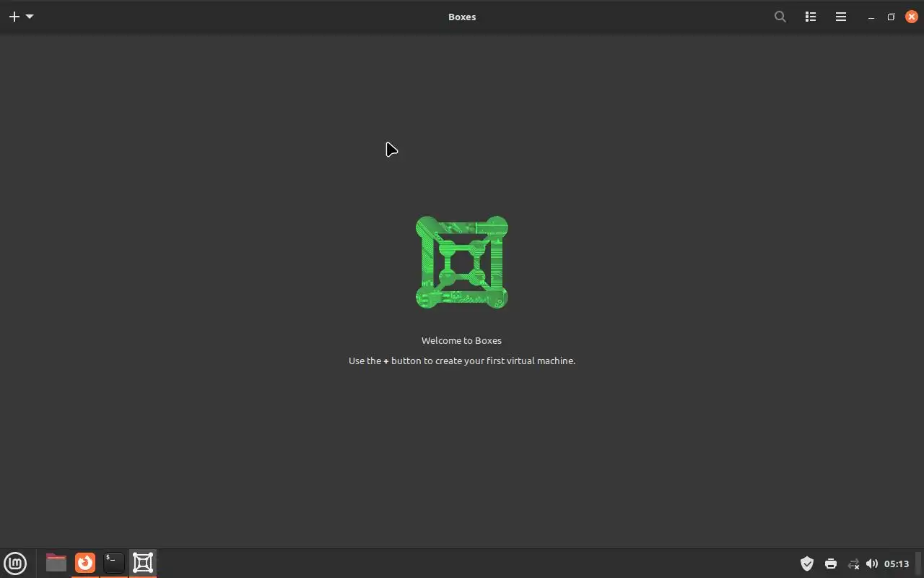Viewport: 924px width, 578px height.
Task: Click the 05:13 clock in panel
Action: click(x=897, y=564)
